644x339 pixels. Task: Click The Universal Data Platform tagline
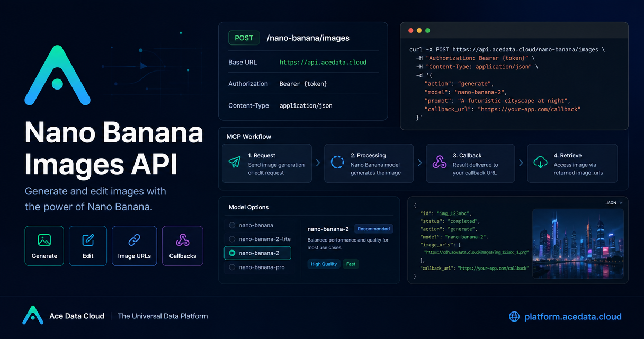(x=163, y=316)
